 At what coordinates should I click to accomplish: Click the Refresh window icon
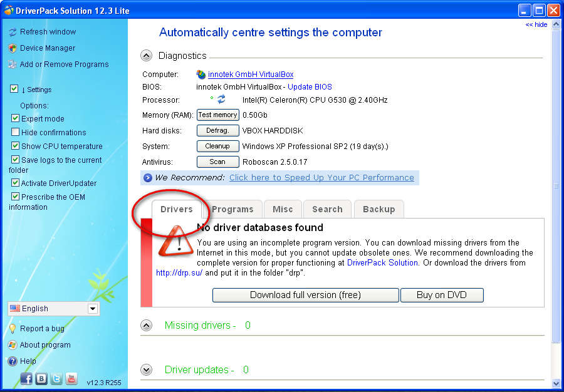13,32
